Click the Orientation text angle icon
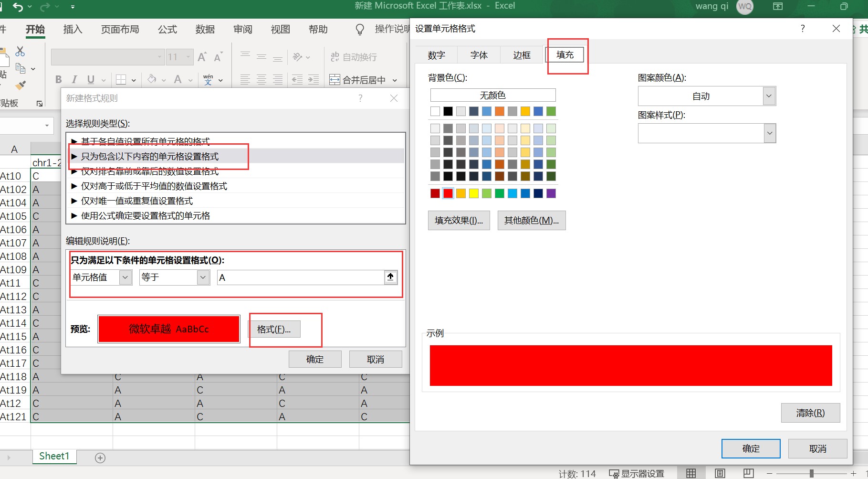Screen dimensions: 868x479 (298, 57)
